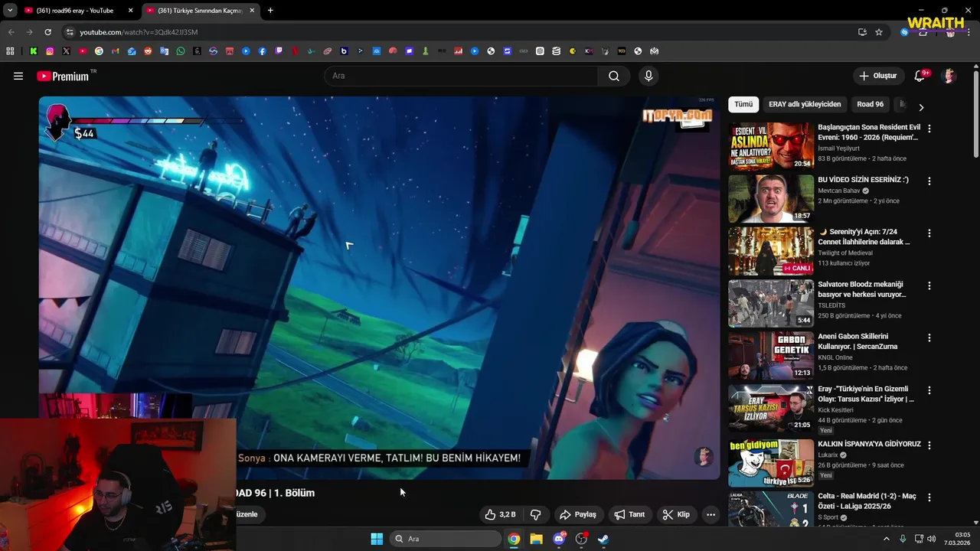Open Salvatore Bloodz mekaniği video title
This screenshot has height=551, width=980.
click(x=861, y=289)
